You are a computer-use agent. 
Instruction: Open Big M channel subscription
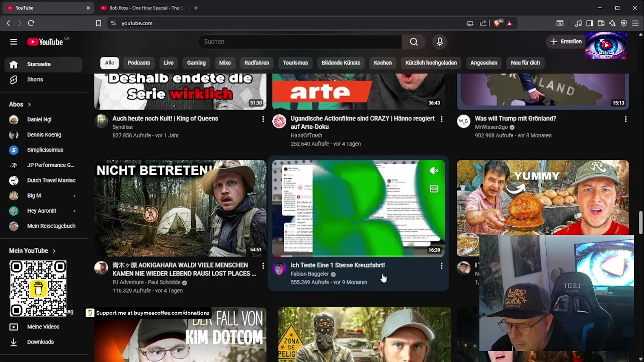point(43,196)
